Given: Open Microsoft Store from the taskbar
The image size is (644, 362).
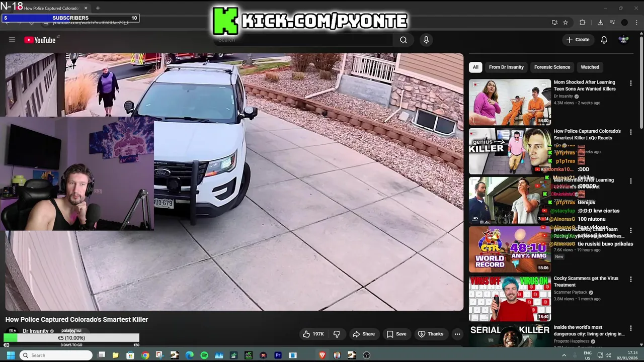Looking at the screenshot, I should [130, 355].
